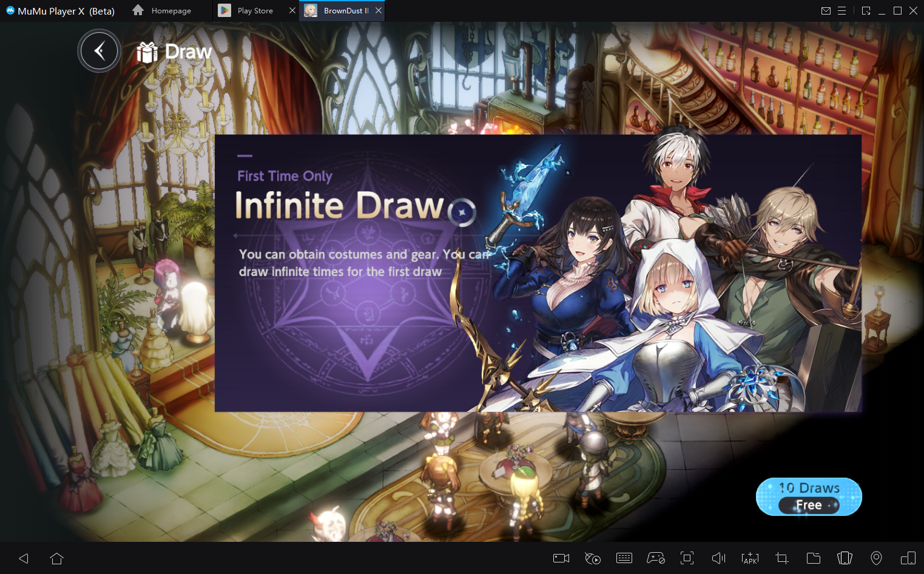Open the gamepad settings icon
924x574 pixels.
[656, 558]
